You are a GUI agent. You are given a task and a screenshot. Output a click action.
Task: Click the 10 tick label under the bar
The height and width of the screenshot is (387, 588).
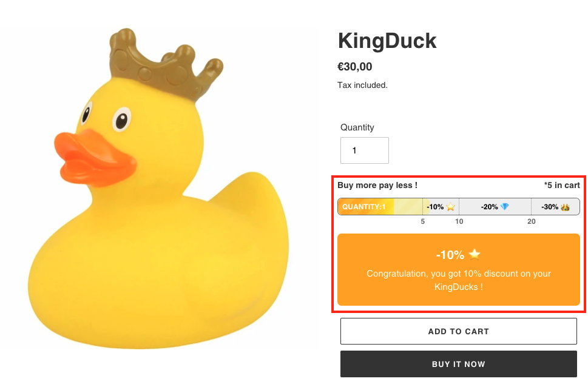pyautogui.click(x=459, y=221)
